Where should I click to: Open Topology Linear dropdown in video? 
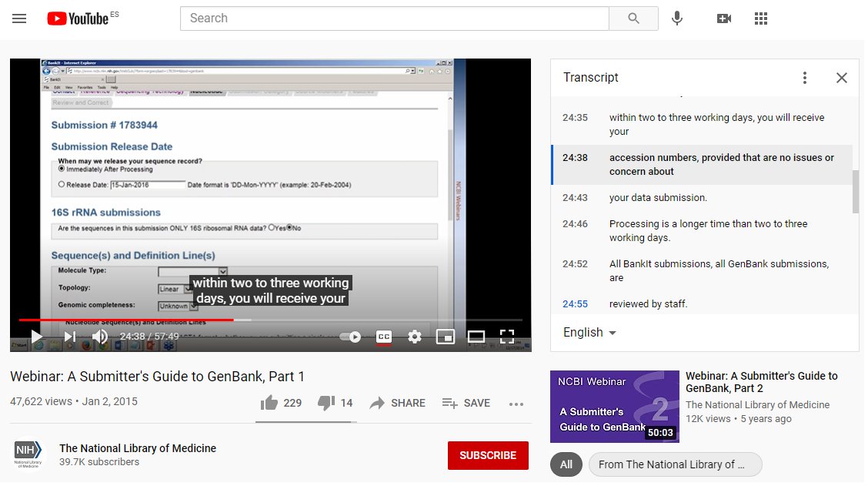175,289
